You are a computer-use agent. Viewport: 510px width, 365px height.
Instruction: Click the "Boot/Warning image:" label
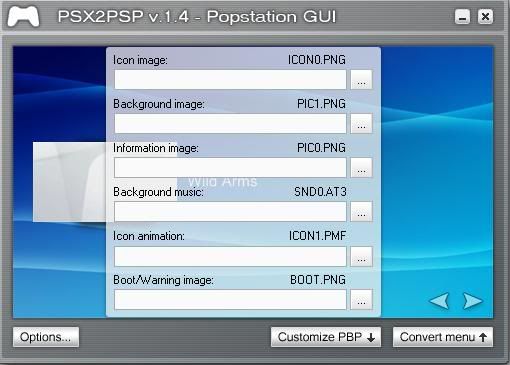click(163, 280)
